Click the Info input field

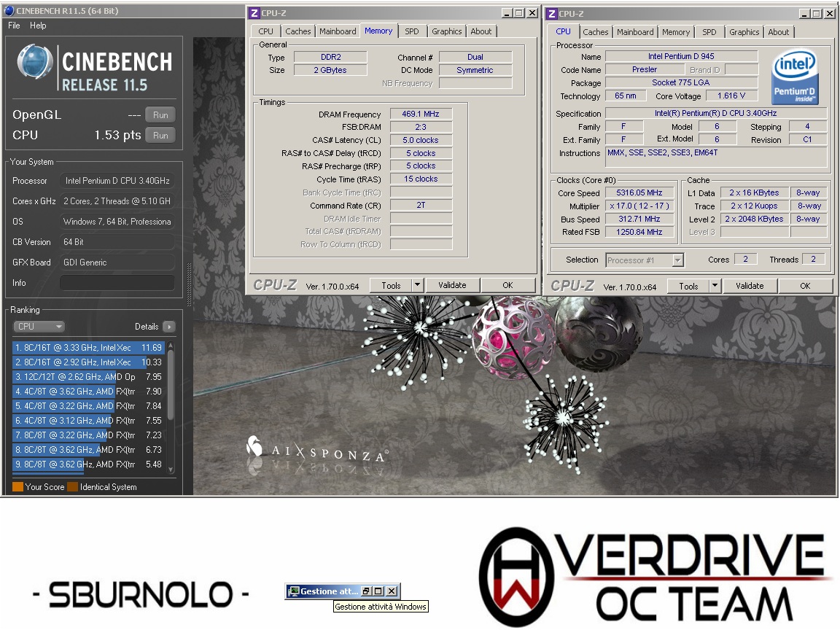coord(117,283)
